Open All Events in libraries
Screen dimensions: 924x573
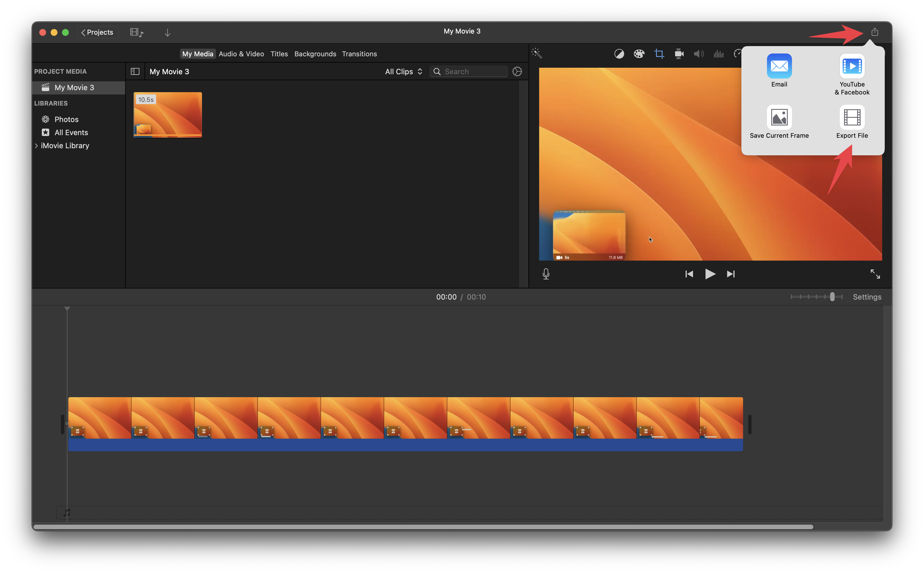pyautogui.click(x=71, y=132)
